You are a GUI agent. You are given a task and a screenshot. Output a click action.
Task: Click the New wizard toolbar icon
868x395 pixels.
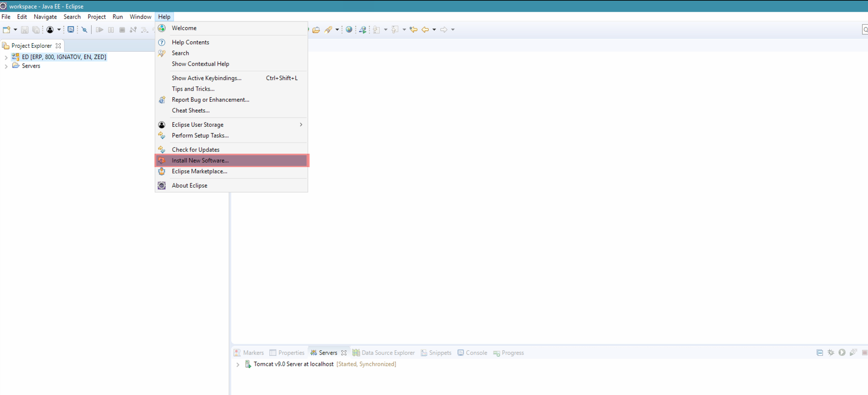click(7, 30)
